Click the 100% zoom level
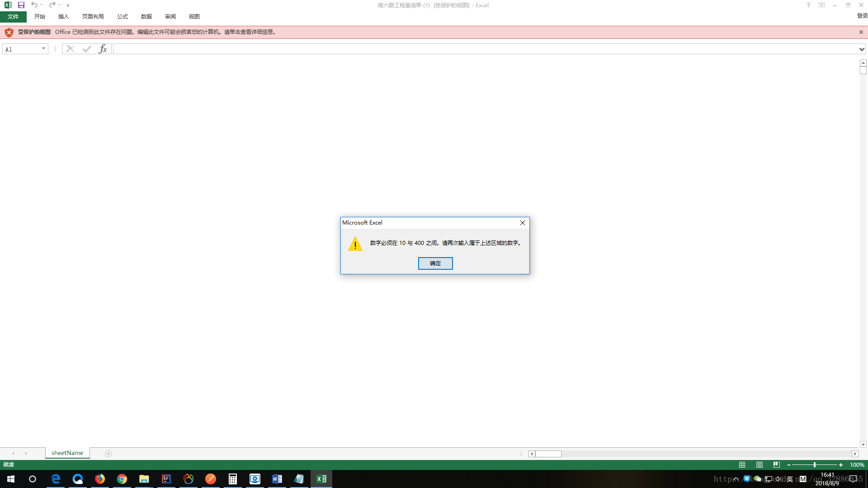The image size is (868, 488). click(857, 465)
